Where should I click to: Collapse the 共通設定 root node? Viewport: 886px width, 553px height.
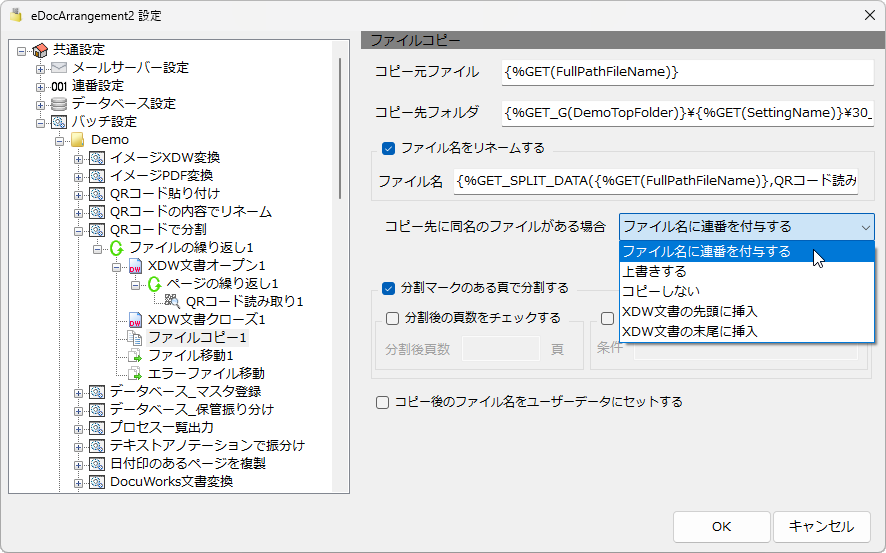21,51
